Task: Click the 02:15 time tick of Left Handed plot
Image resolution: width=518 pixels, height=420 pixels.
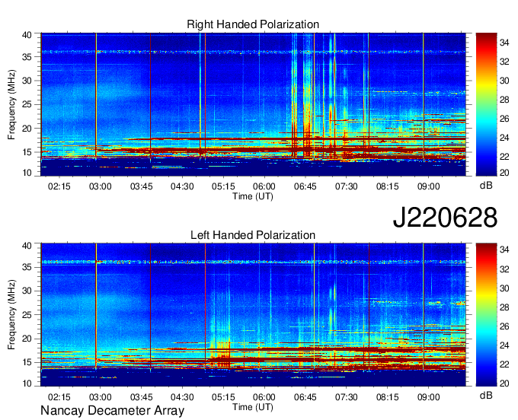Action: tap(59, 397)
